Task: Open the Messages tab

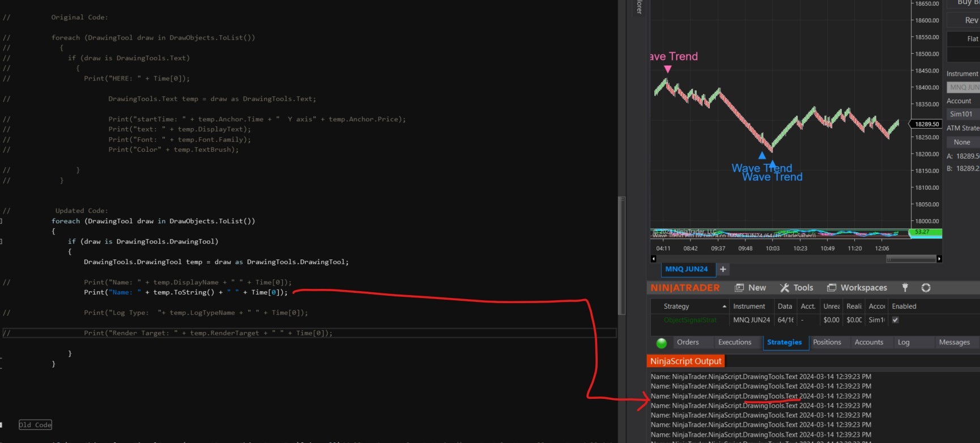Action: pyautogui.click(x=955, y=342)
